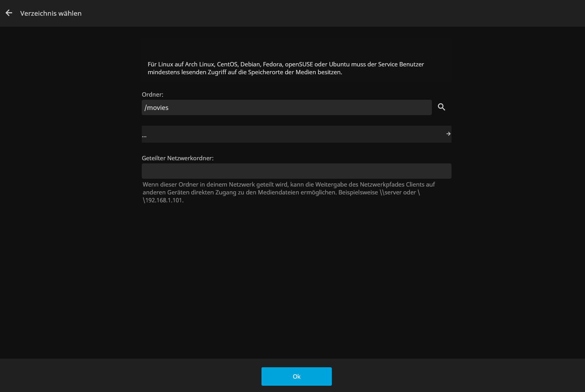The image size is (585, 392).
Task: Click the '\\192.168.1.101.' example text
Action: [163, 200]
